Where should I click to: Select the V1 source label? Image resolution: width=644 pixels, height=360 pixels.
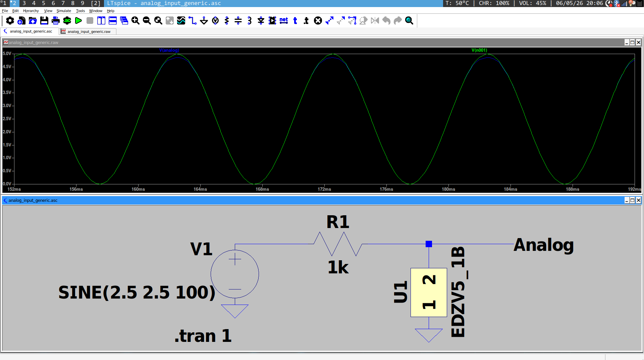click(x=201, y=249)
